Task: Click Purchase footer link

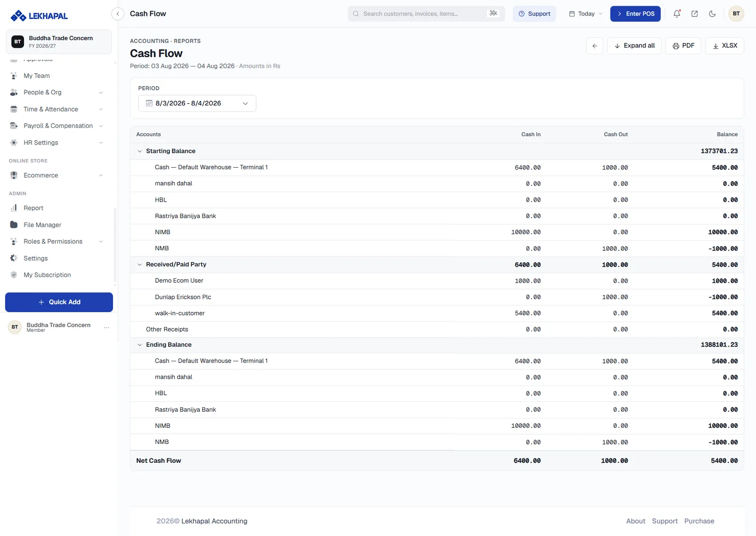Action: click(x=699, y=521)
